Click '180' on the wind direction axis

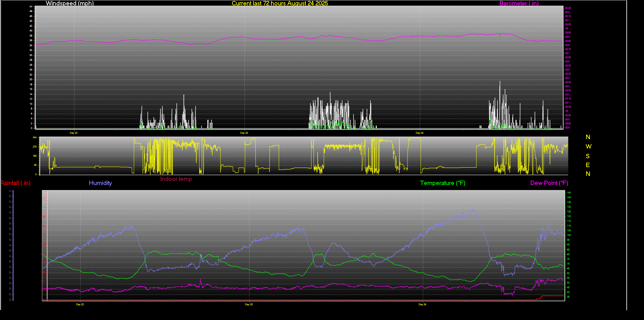(x=35, y=156)
